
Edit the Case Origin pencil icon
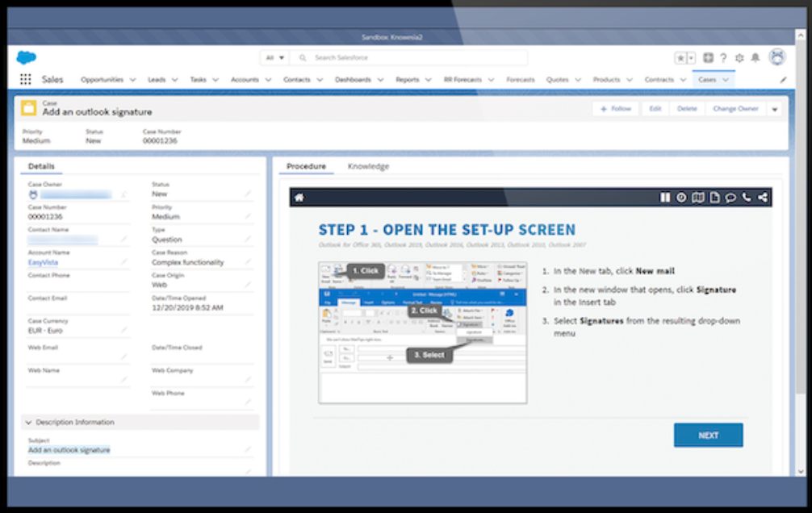248,285
